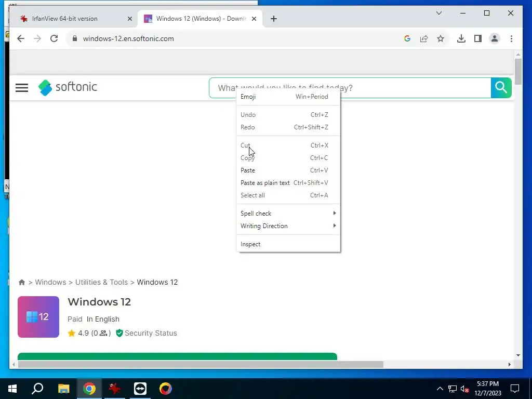Click the muted volume tray icon

[x=465, y=389]
